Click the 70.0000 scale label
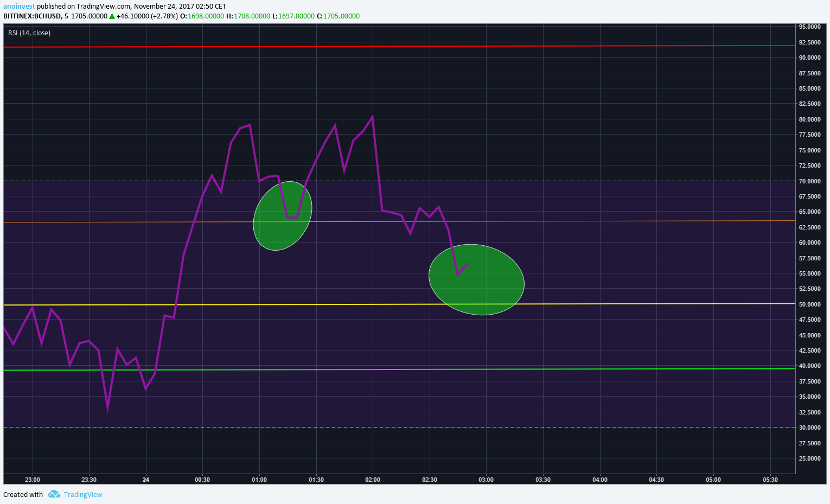830x504 pixels. click(809, 181)
